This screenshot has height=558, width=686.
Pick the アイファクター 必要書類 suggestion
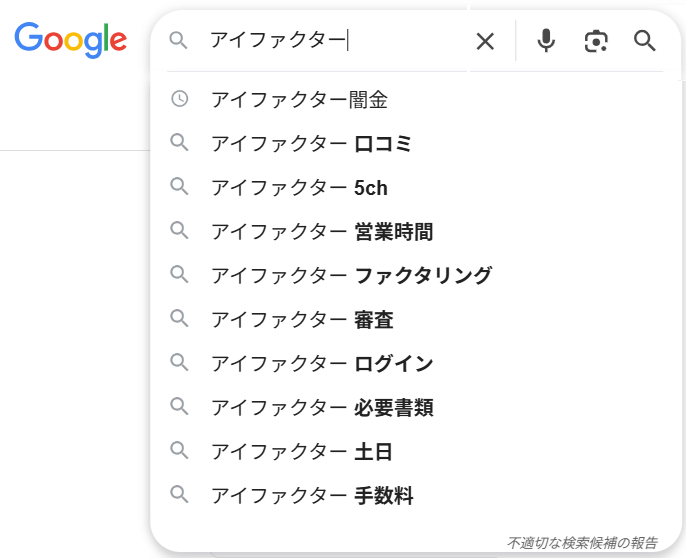[322, 407]
